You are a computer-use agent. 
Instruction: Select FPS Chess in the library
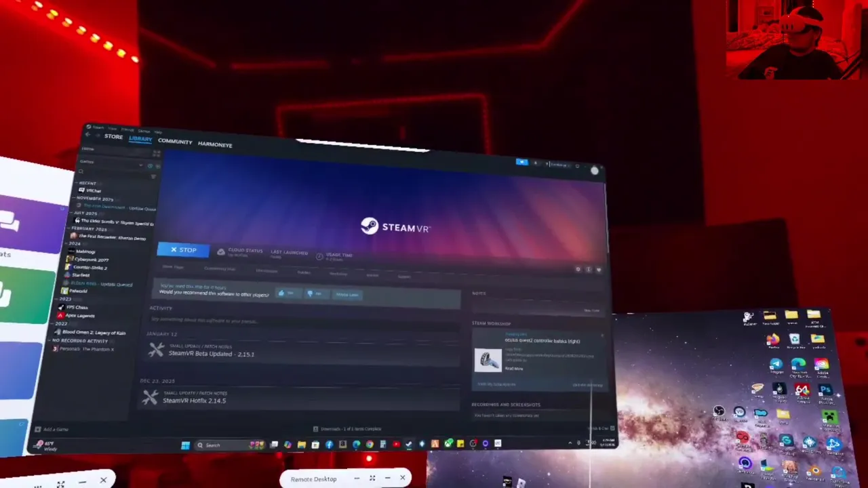pos(73,307)
